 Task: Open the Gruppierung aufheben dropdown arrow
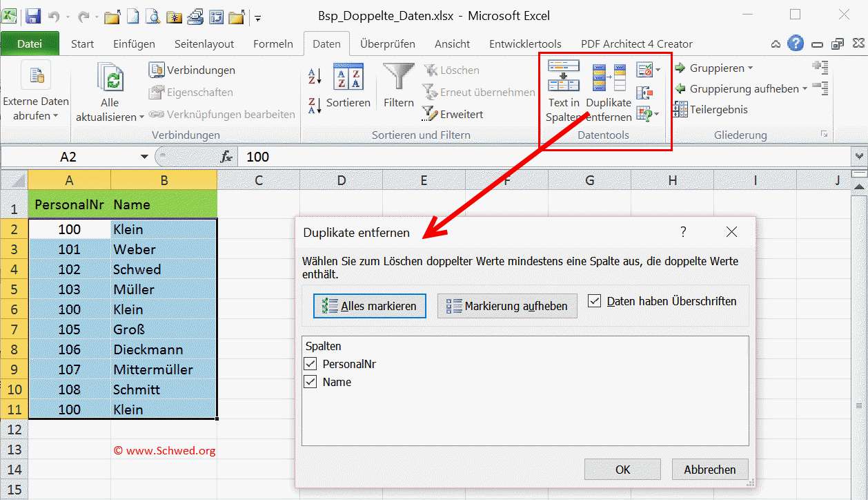click(805, 89)
